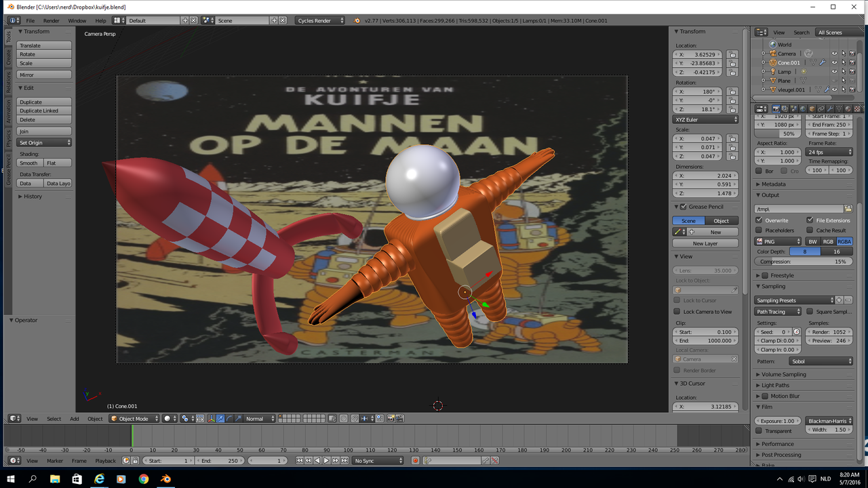Click the Smooth shading button
Screen dimensions: 868x488
tap(30, 163)
